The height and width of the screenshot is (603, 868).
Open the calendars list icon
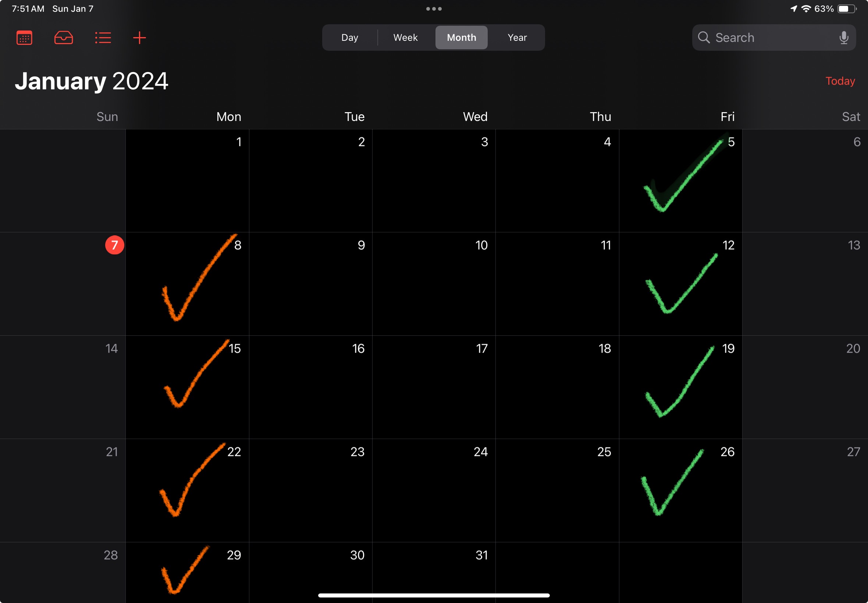tap(24, 38)
